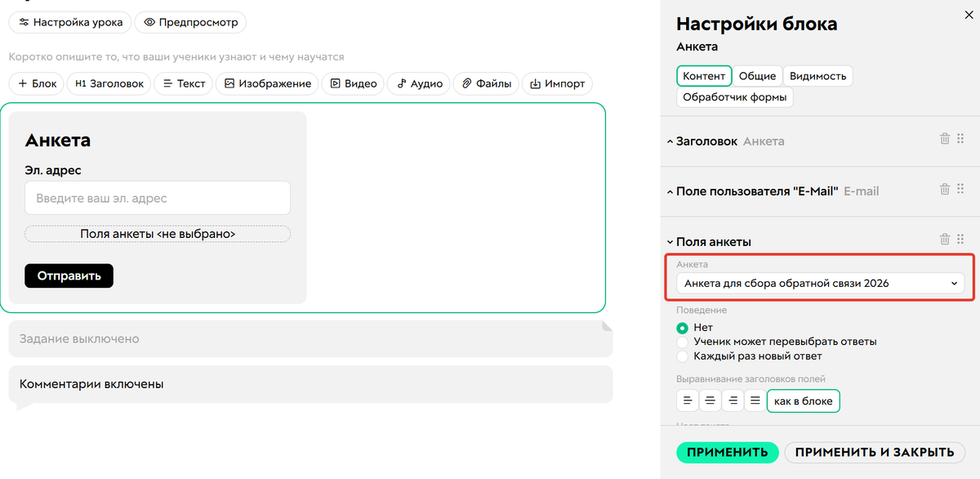Justify the field headings alignment
This screenshot has height=479, width=980.
tap(755, 401)
